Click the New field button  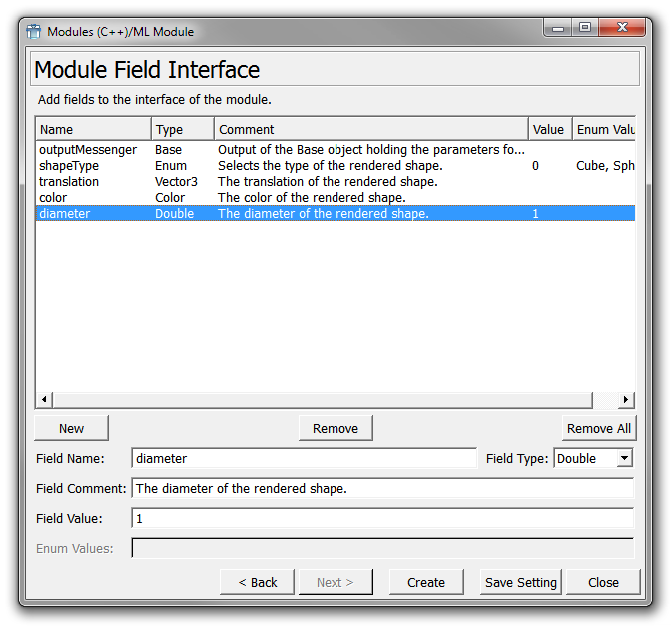coord(71,428)
